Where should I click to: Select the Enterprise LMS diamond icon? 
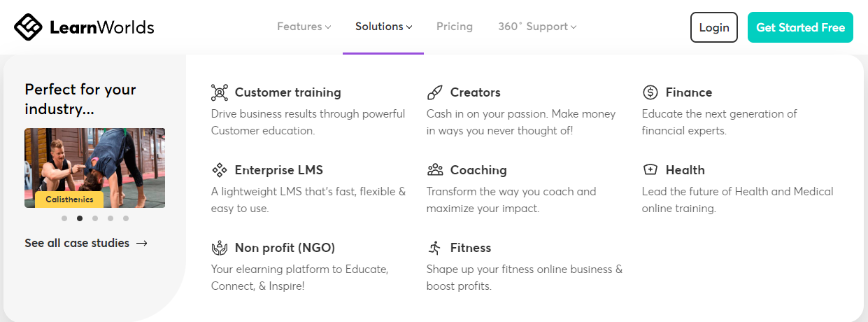click(220, 170)
